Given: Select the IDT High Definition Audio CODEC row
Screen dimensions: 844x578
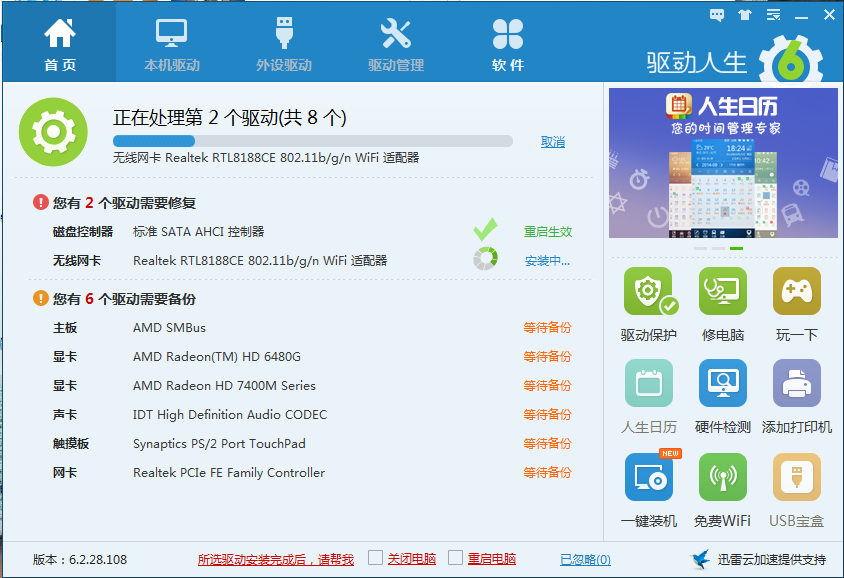Looking at the screenshot, I should click(312, 415).
